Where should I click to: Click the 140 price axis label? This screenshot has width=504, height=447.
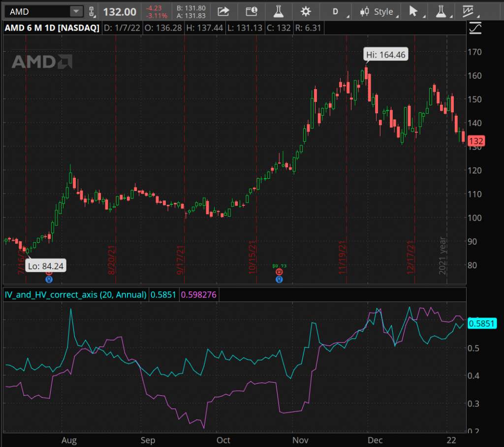[475, 123]
